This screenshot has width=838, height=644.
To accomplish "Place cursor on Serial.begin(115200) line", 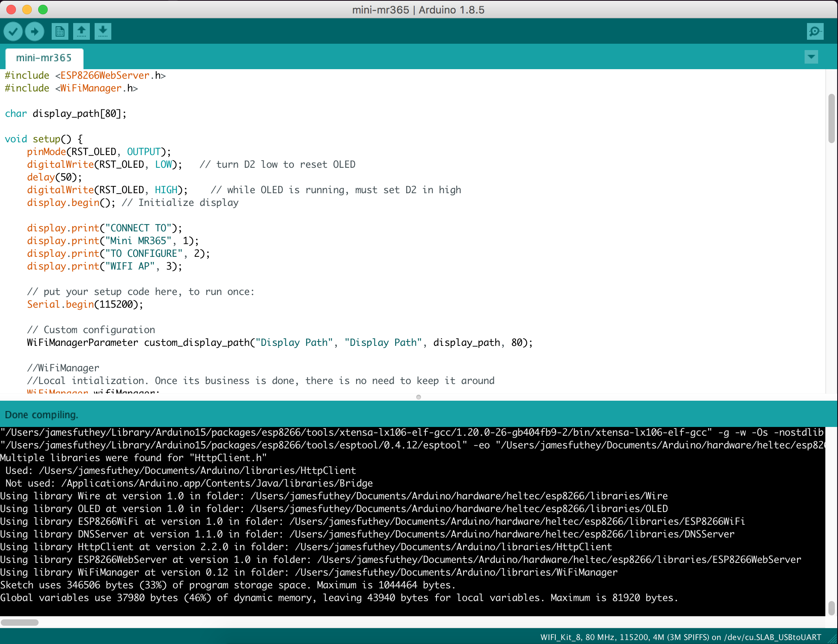I will [x=85, y=305].
